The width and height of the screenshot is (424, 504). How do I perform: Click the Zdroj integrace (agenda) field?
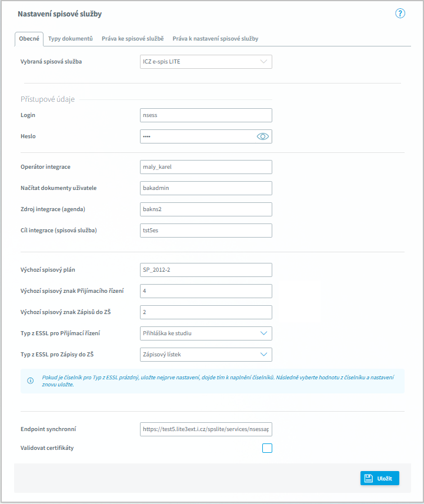[206, 209]
